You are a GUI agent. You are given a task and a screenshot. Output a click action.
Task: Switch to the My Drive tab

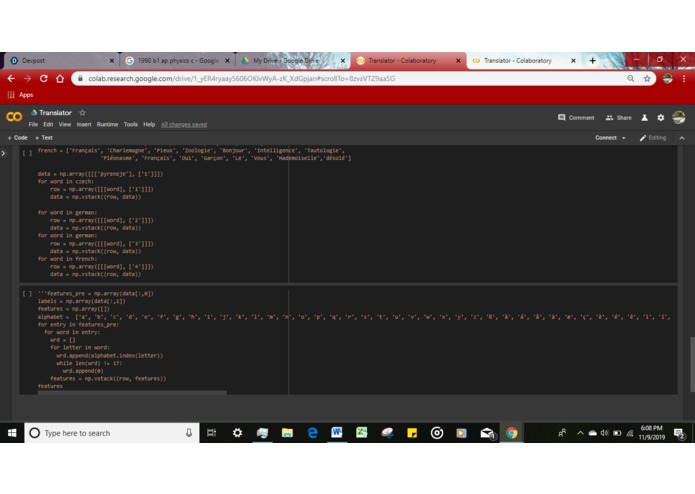click(293, 61)
